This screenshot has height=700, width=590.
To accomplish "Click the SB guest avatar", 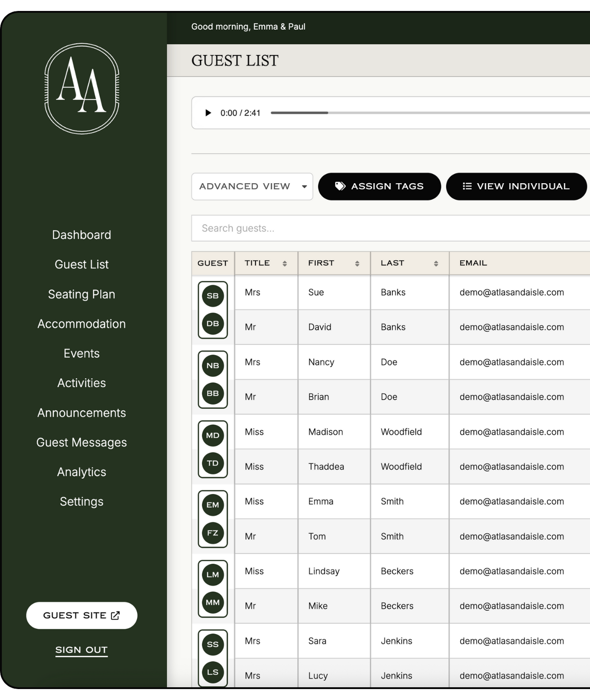I will click(x=213, y=296).
